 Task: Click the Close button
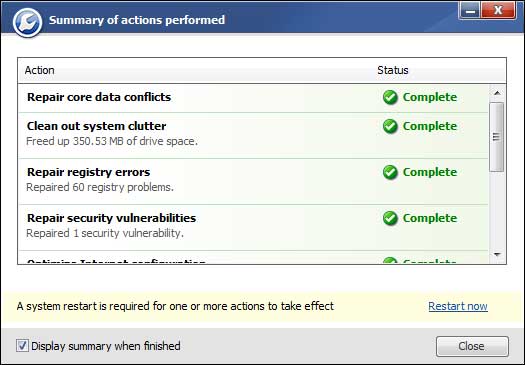click(x=472, y=346)
